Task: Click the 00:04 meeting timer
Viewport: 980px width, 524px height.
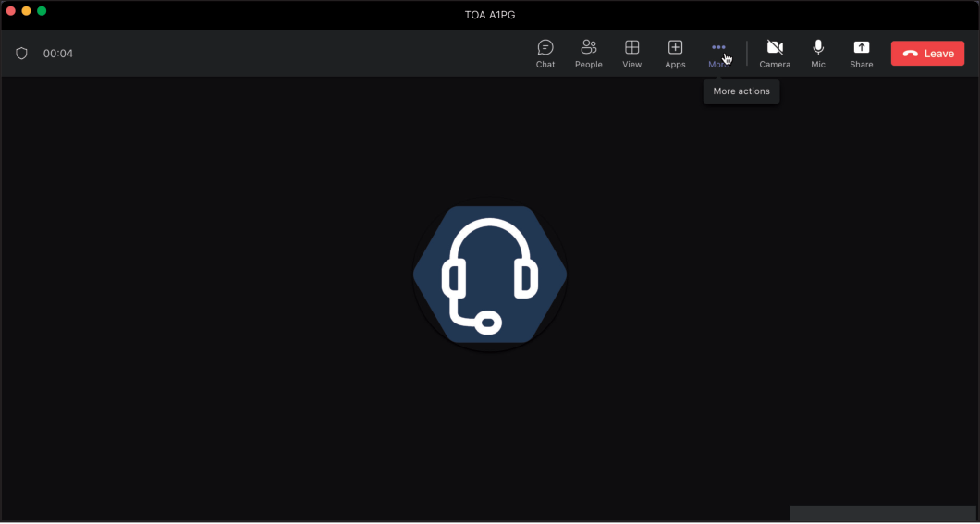Action: [58, 54]
